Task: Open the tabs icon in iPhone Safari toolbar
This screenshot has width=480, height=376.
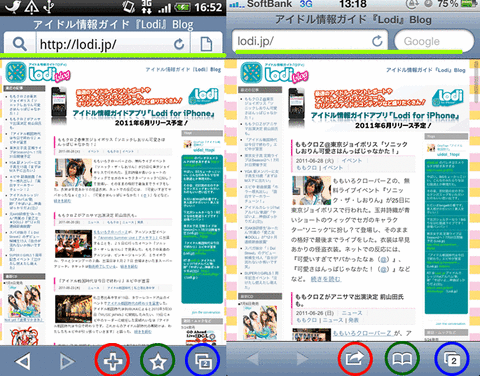Action: pos(451,359)
